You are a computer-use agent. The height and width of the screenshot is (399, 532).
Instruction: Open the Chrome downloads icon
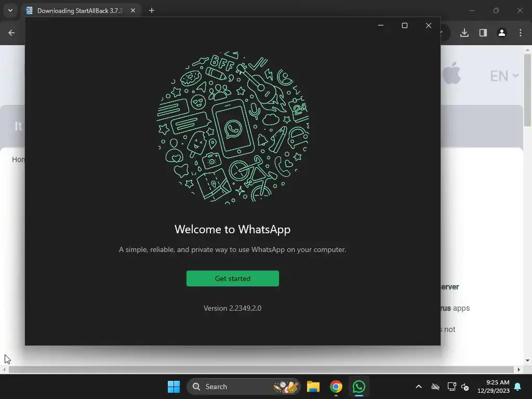click(x=464, y=33)
